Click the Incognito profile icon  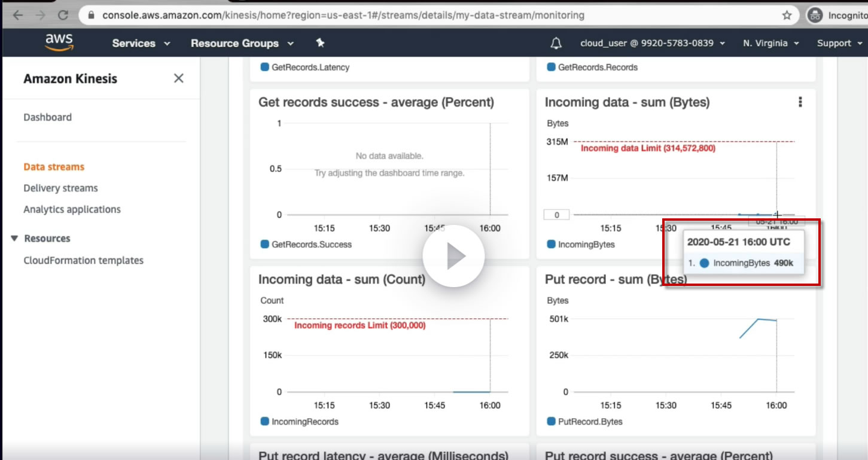point(814,16)
